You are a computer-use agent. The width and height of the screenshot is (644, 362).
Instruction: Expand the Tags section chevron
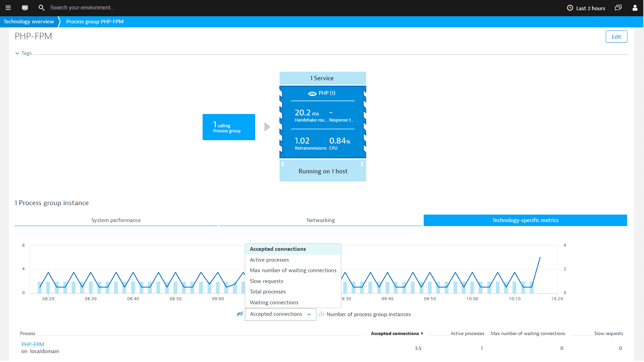[17, 53]
